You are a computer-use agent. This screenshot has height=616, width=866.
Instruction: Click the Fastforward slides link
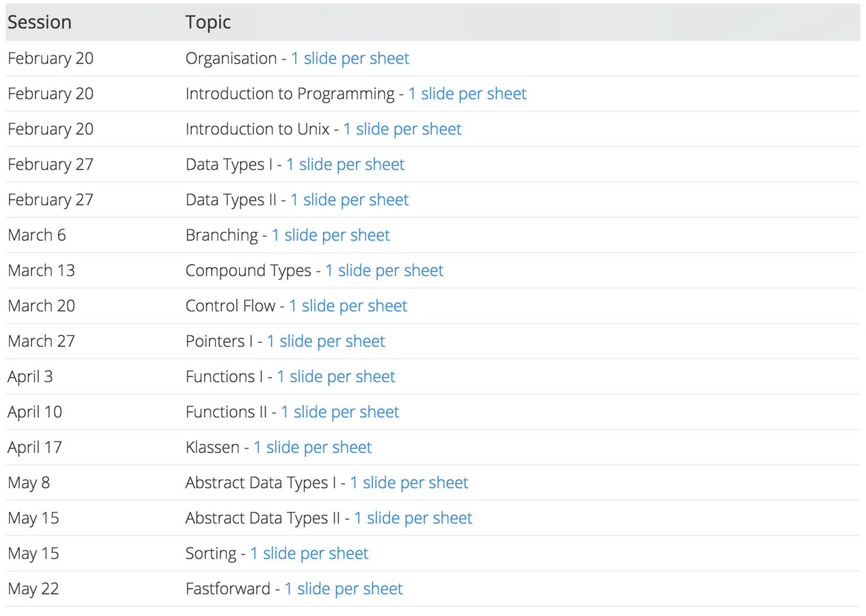(x=344, y=589)
